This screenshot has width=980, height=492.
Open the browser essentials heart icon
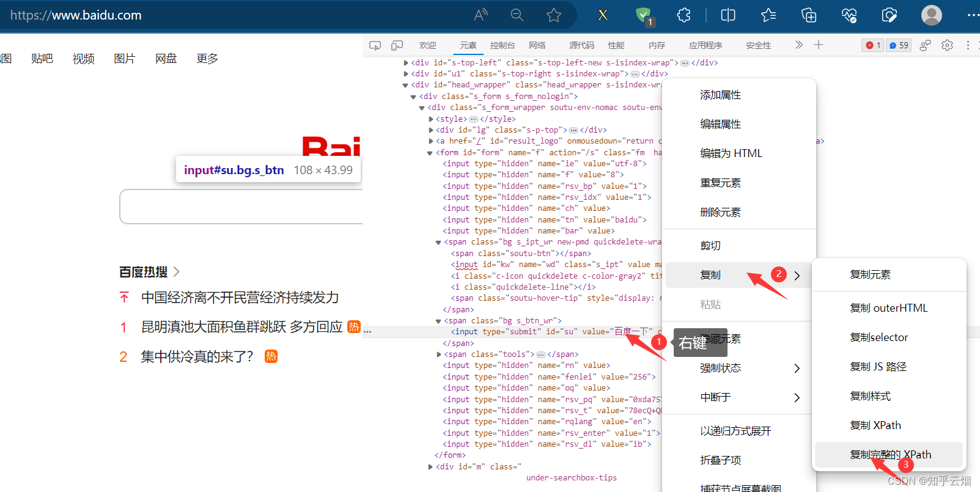(849, 15)
